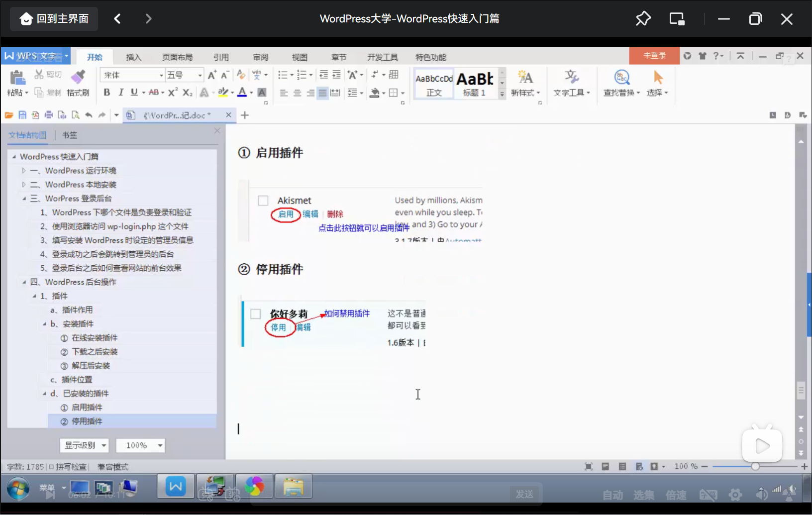
Task: Click the undo arrow icon
Action: pyautogui.click(x=89, y=115)
